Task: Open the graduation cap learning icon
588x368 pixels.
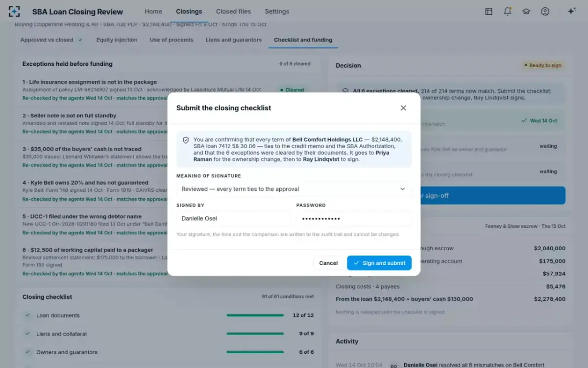Action: [x=526, y=11]
